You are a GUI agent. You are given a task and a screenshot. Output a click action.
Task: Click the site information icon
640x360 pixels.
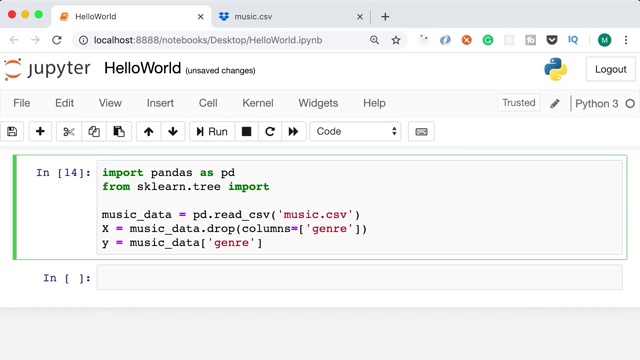click(x=83, y=40)
